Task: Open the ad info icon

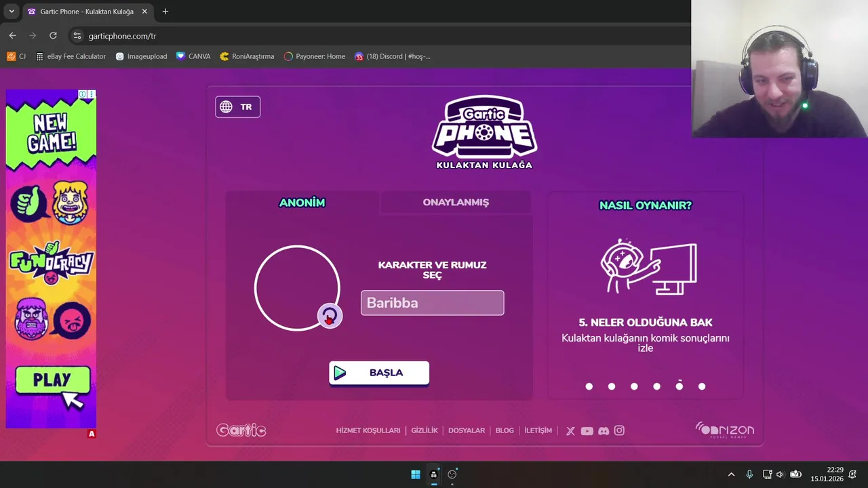Action: pos(83,94)
